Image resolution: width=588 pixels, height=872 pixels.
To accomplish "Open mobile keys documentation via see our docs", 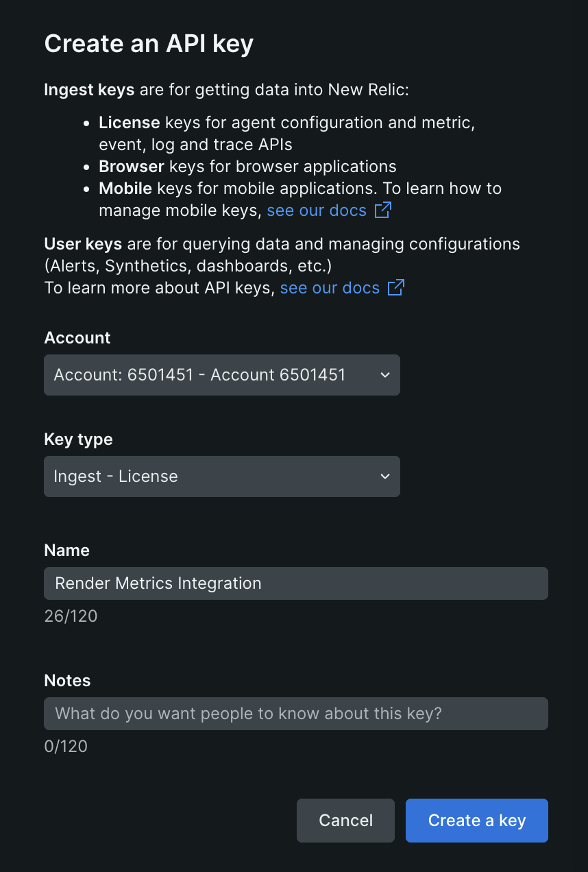I will (317, 210).
